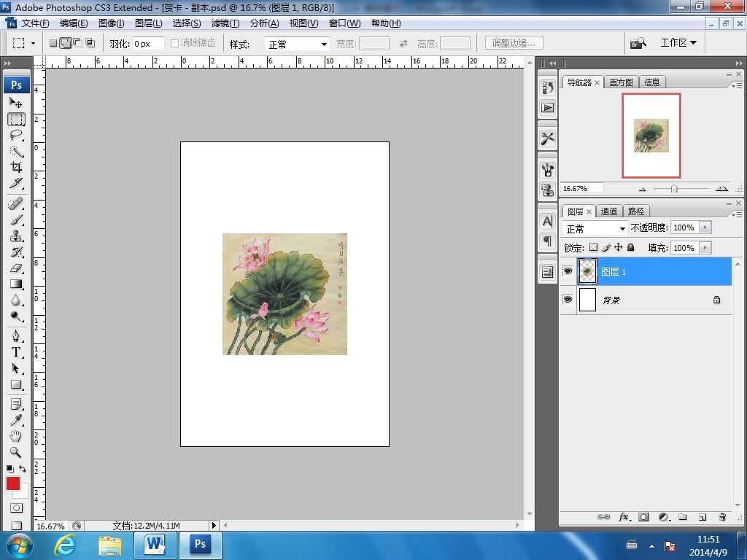Image resolution: width=747 pixels, height=560 pixels.
Task: Open the 图像(I) menu
Action: pyautogui.click(x=112, y=23)
